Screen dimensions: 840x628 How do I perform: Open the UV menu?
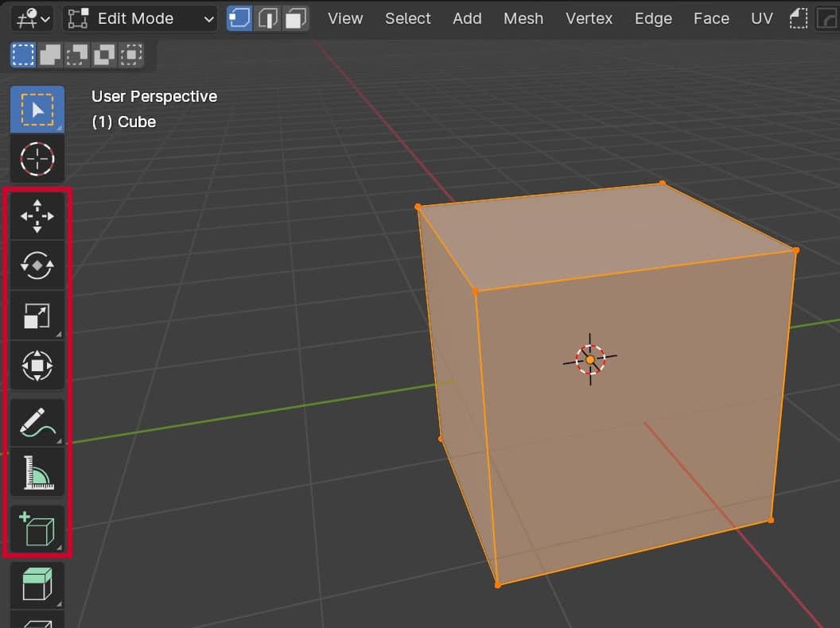click(761, 17)
